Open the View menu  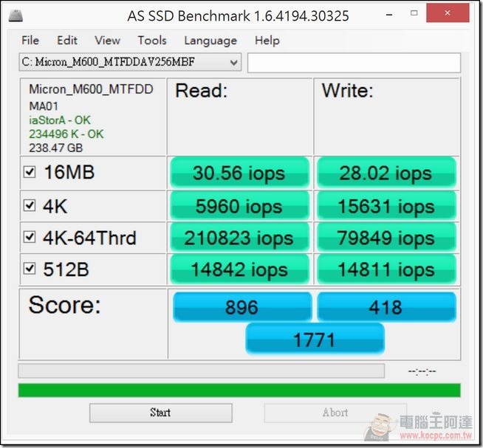(107, 41)
